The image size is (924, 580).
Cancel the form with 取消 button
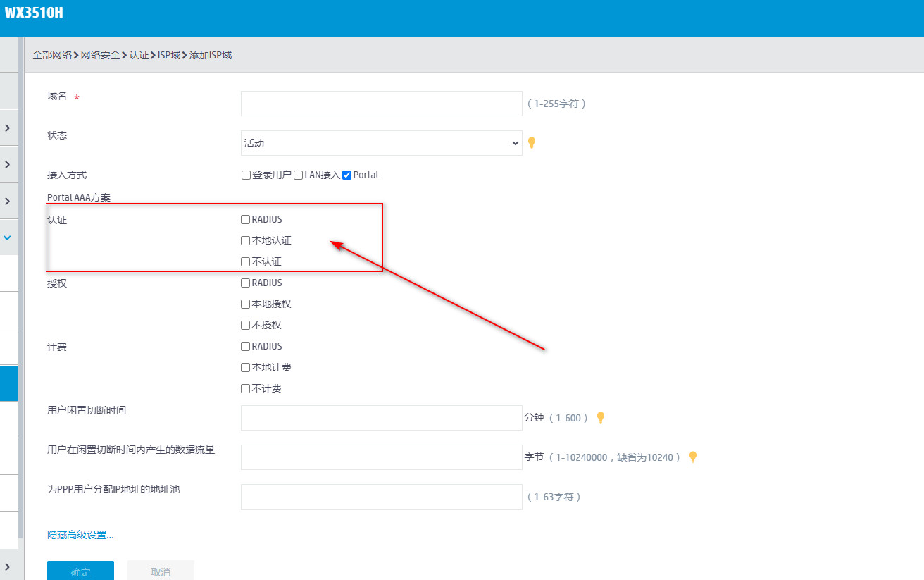[161, 571]
